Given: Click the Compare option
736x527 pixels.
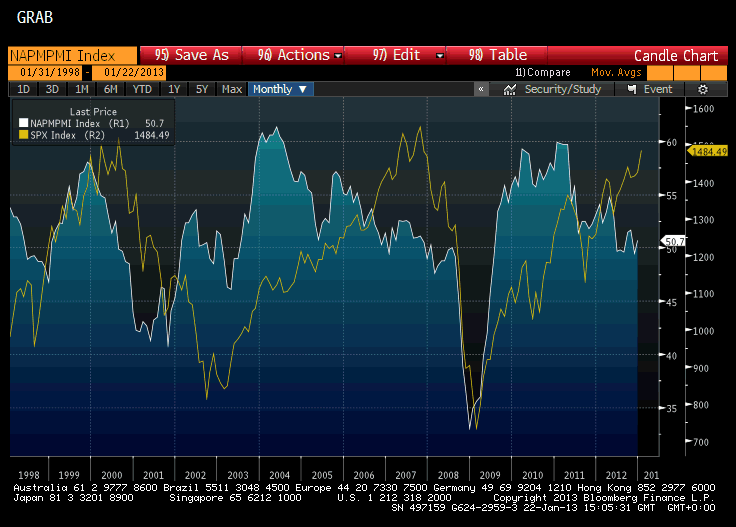Looking at the screenshot, I should click(x=543, y=72).
